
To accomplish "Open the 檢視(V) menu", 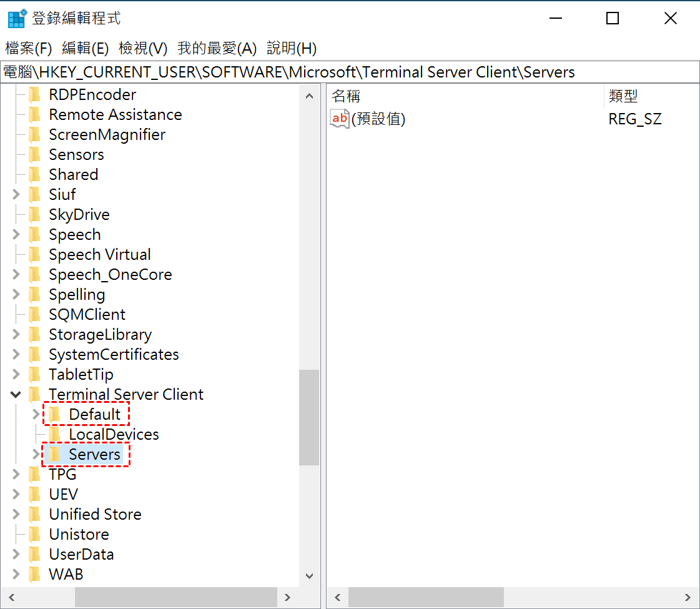I will click(x=143, y=48).
